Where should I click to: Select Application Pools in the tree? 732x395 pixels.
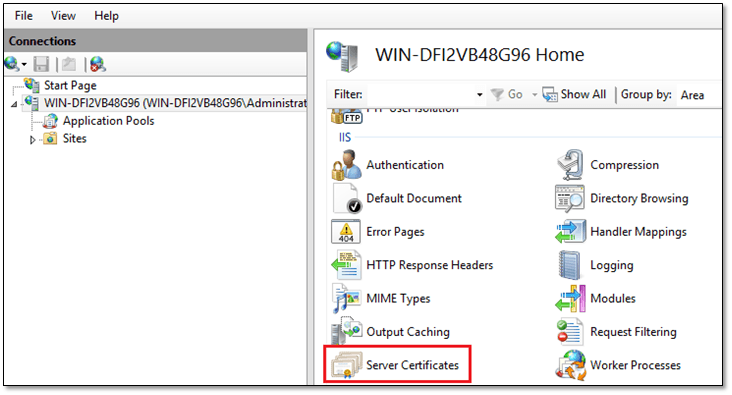click(109, 121)
